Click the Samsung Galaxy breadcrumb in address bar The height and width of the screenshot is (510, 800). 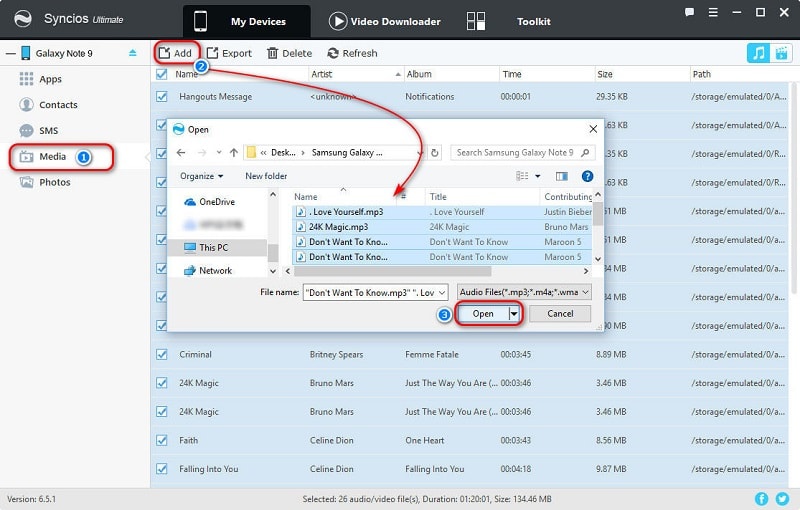(347, 152)
